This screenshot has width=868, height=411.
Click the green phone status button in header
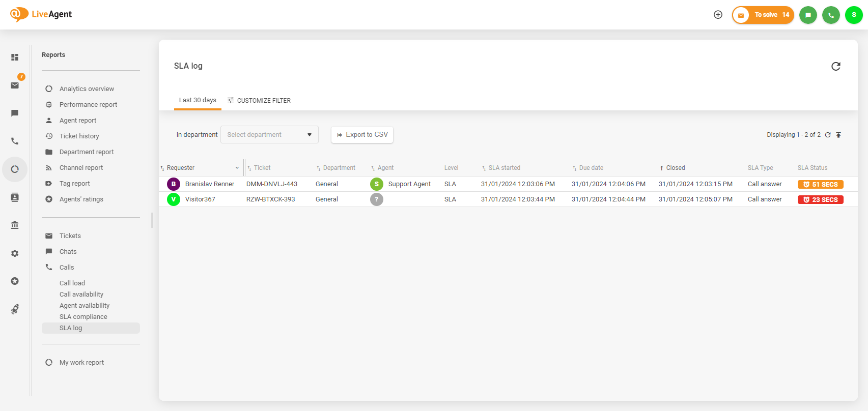(x=831, y=15)
